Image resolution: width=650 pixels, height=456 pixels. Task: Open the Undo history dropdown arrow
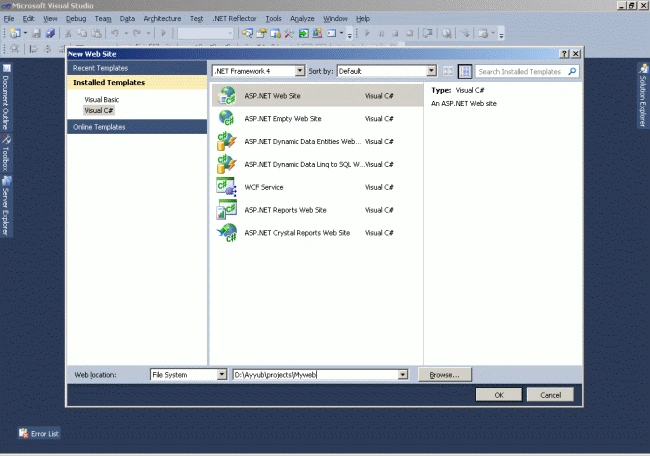[x=126, y=33]
